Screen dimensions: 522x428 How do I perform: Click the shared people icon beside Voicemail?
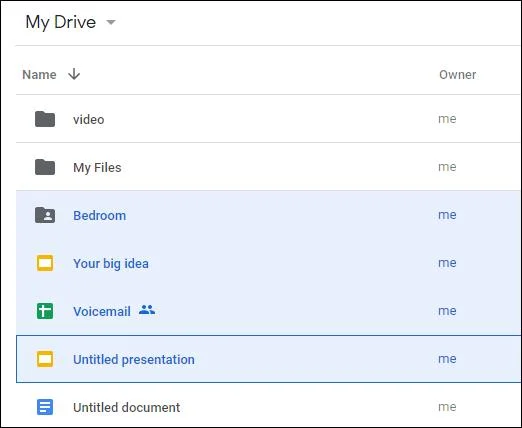pos(147,310)
